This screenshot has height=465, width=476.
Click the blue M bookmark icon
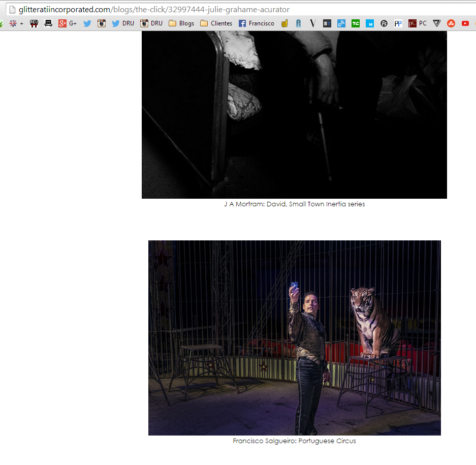pos(370,23)
